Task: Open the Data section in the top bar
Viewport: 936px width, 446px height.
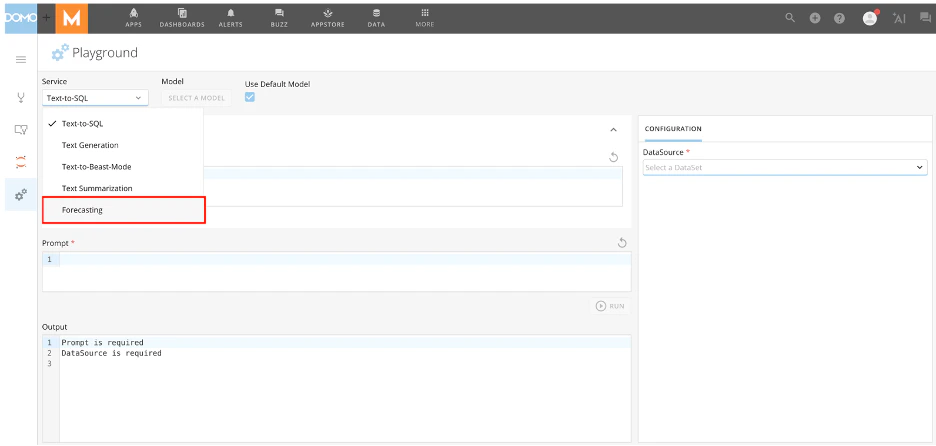Action: 376,18
